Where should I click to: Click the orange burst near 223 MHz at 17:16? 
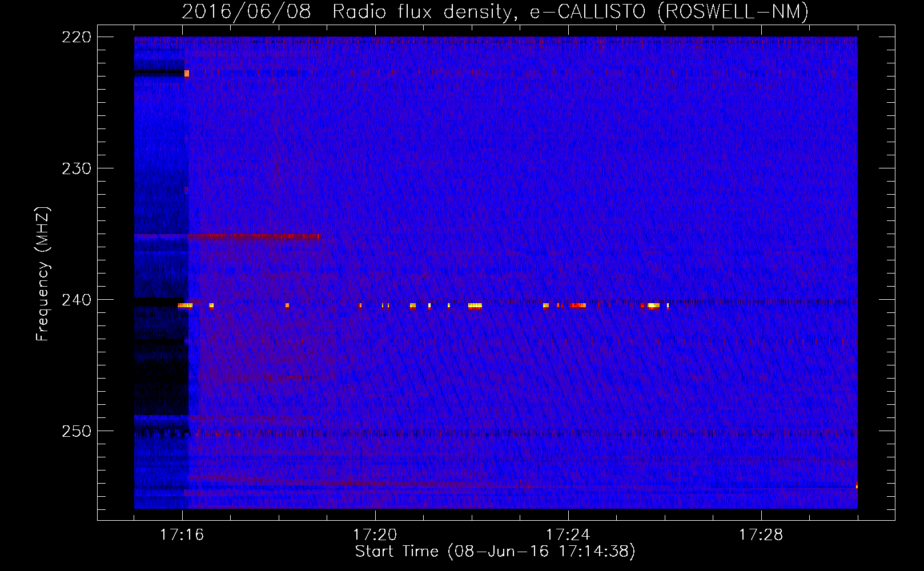click(187, 74)
